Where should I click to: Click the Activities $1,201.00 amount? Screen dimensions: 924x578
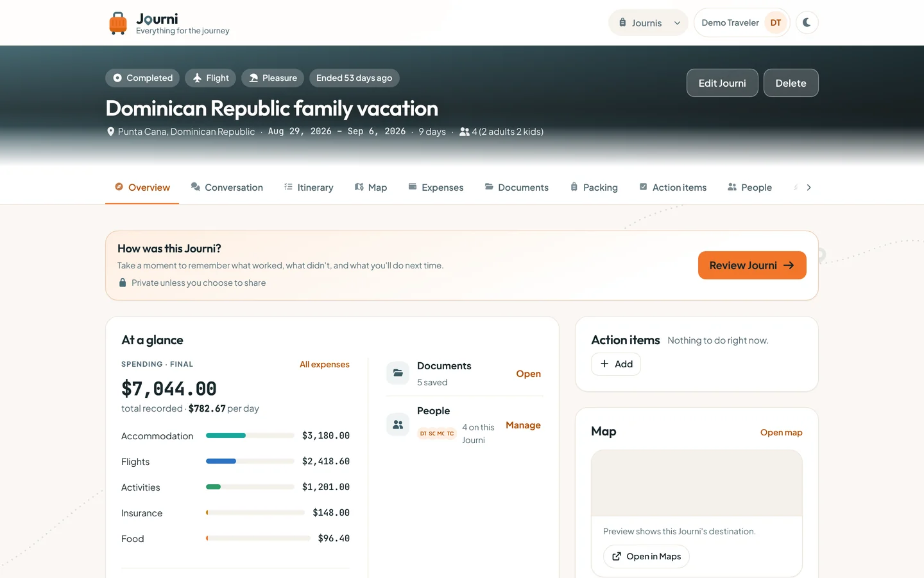[x=326, y=487]
